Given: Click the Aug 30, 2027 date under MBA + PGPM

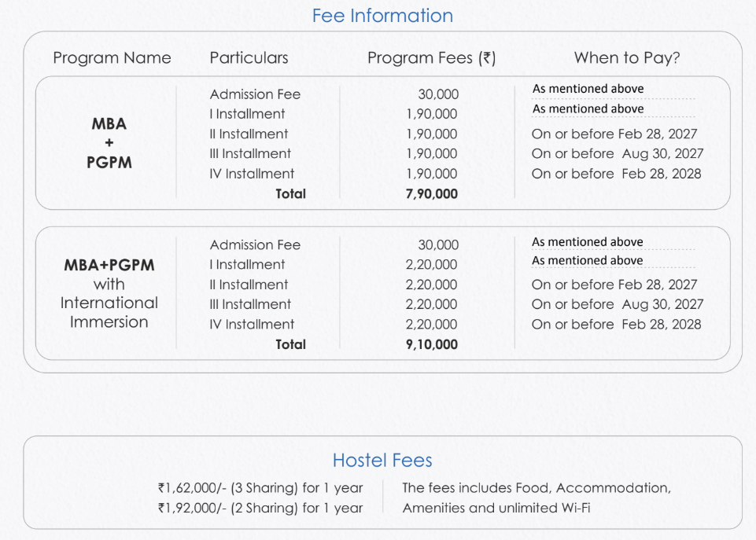Looking at the screenshot, I should pos(662,154).
